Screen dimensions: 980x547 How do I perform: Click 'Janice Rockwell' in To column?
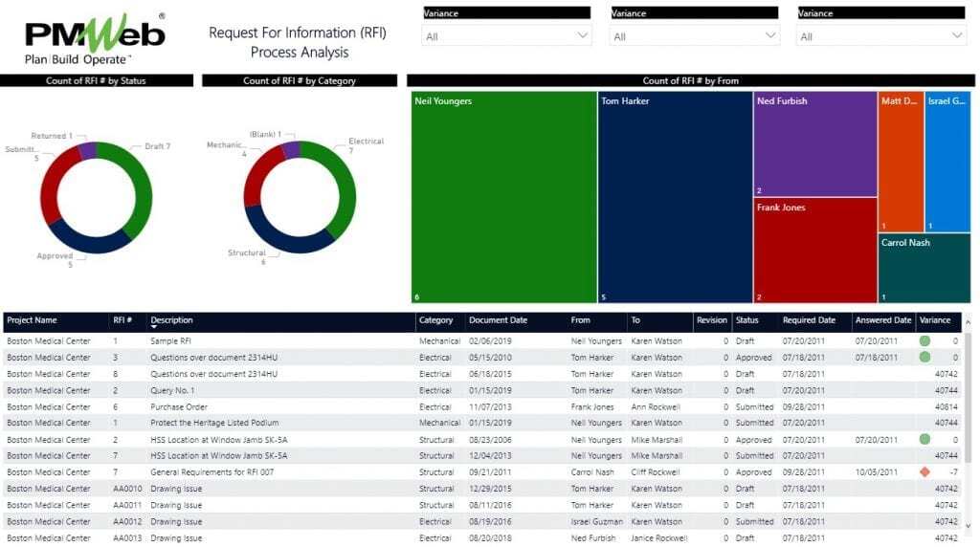[x=658, y=537]
